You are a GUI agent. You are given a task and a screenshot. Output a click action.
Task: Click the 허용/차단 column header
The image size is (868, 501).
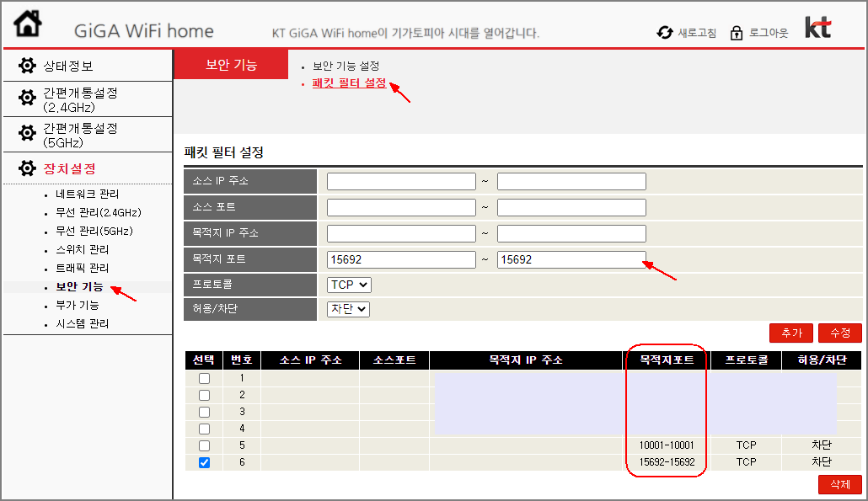[x=822, y=360]
